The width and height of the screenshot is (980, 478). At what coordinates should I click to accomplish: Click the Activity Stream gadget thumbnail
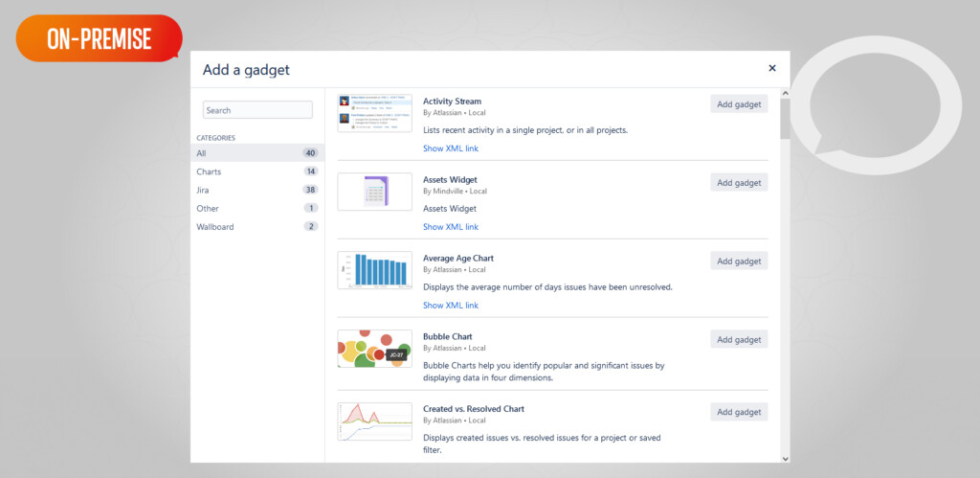pos(374,113)
